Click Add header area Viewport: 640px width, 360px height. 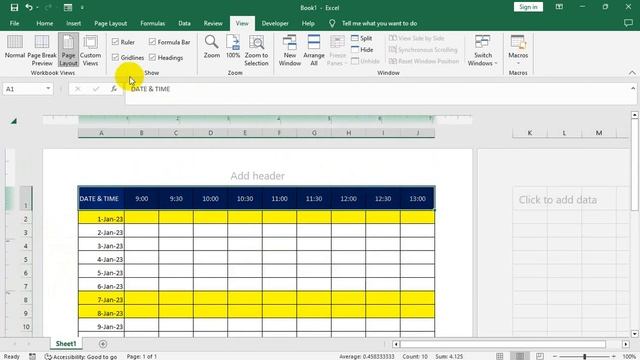(258, 176)
